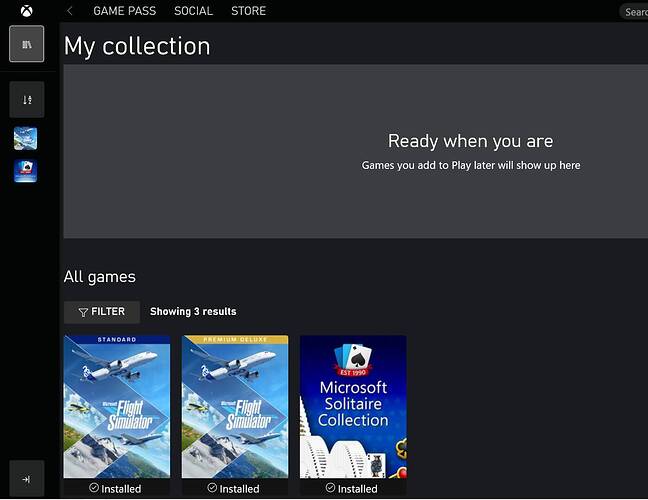Open the My Library sidebar icon
The image size is (648, 500).
click(26, 44)
